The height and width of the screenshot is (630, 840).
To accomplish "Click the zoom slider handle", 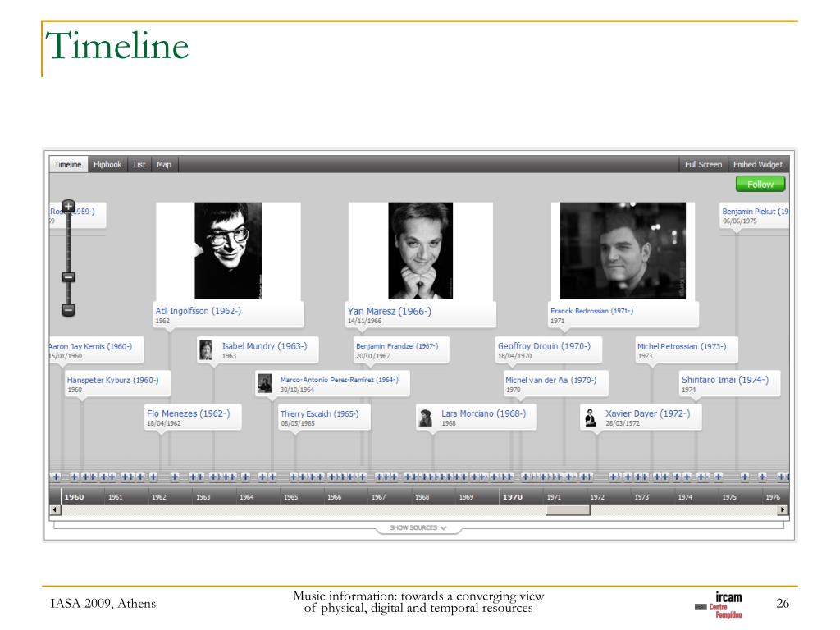I will coord(69,277).
